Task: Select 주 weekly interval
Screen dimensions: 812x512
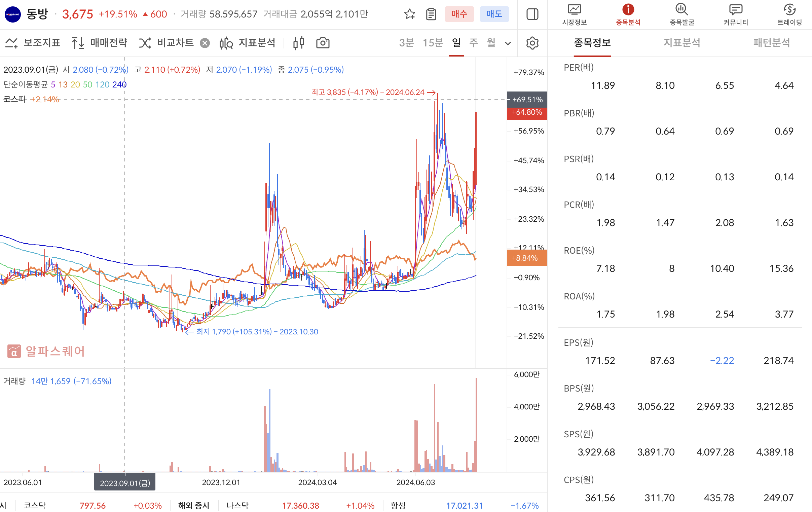Action: pos(474,43)
